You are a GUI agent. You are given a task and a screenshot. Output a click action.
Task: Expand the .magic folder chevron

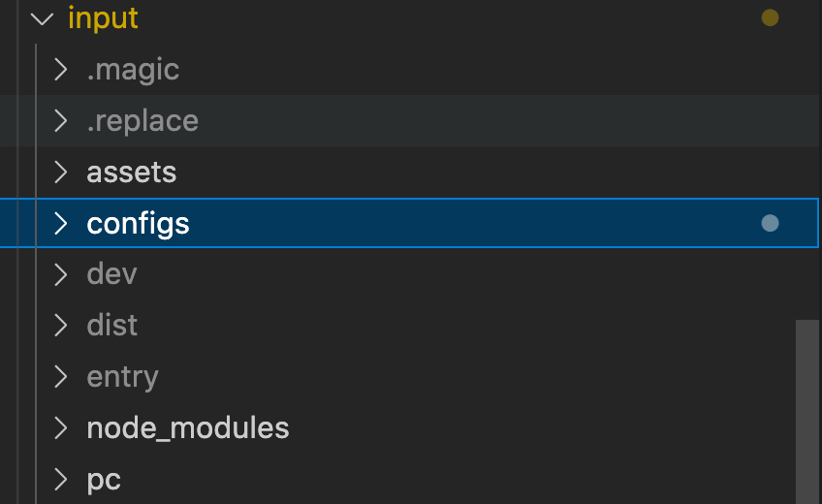point(61,70)
